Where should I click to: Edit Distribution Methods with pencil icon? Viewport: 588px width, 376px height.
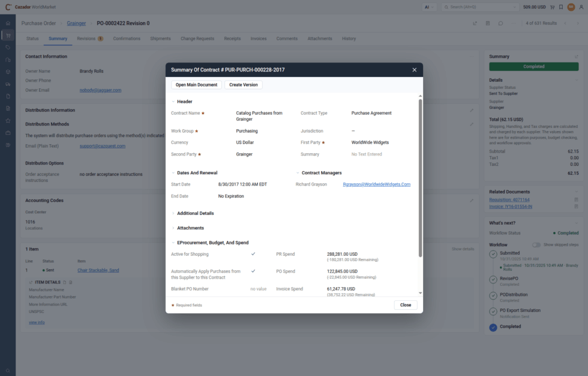[x=472, y=124]
